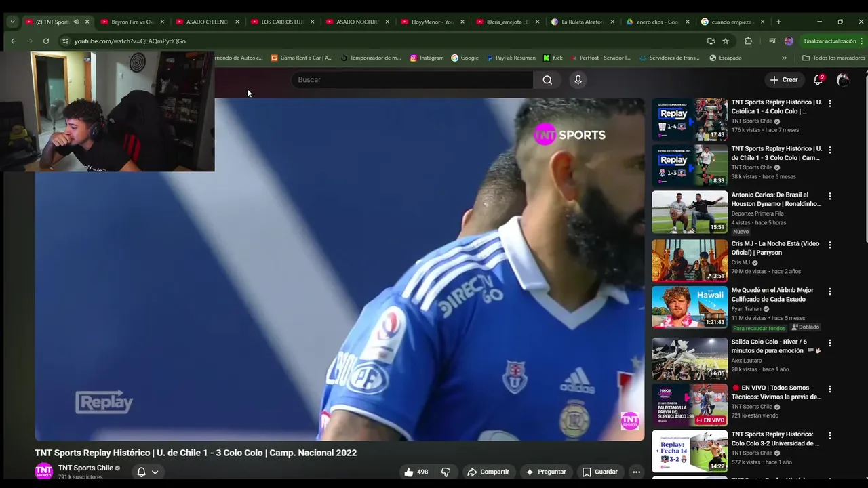Click the Preguntar button
868x488 pixels.
coord(545,472)
